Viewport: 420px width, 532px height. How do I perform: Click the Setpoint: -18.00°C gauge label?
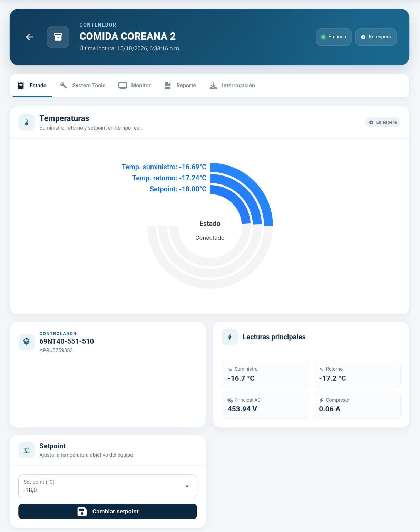[178, 189]
